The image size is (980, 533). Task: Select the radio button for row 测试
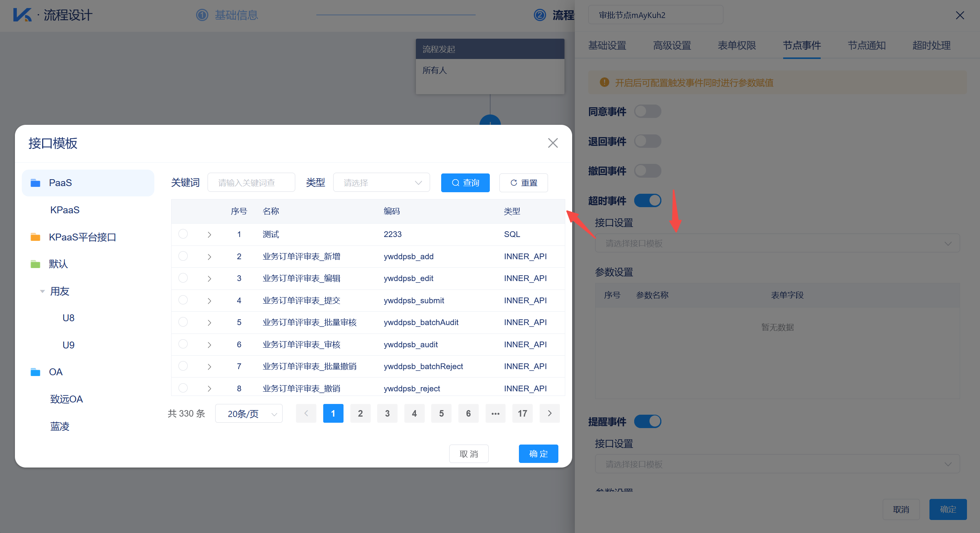click(183, 234)
